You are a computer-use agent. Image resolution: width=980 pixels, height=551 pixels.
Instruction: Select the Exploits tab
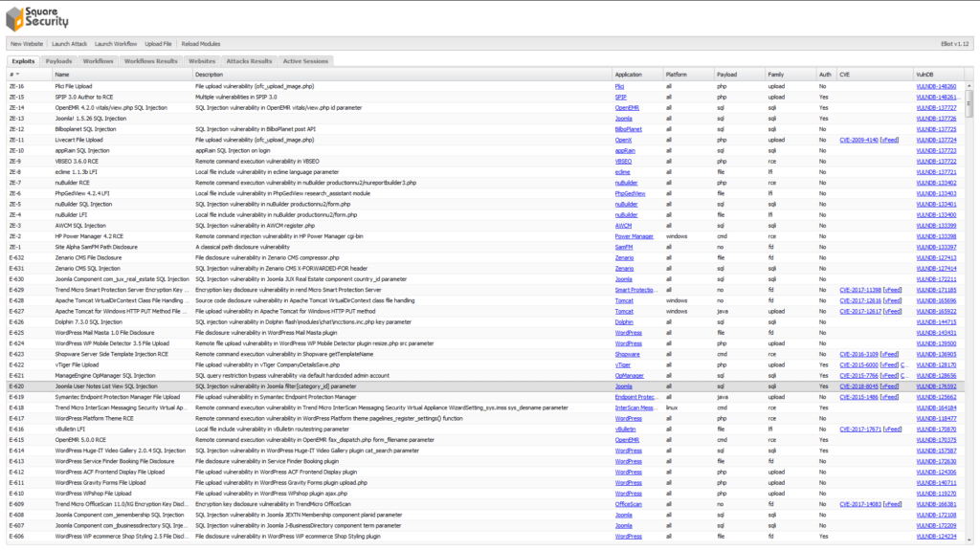(x=23, y=61)
